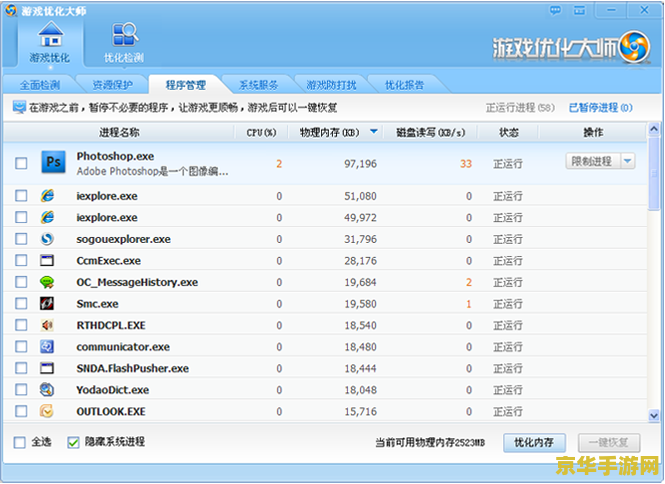This screenshot has height=484, width=665.
Task: Switch to the 资源保护 tab
Action: (x=112, y=85)
